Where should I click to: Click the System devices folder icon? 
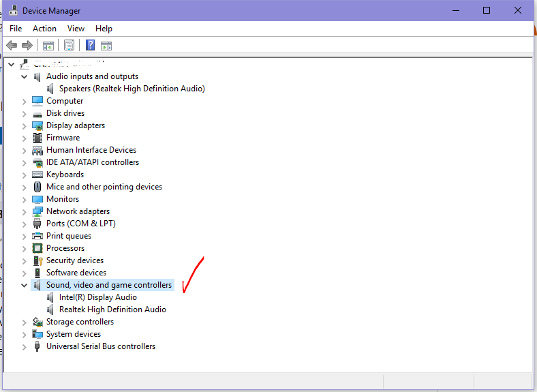[37, 334]
